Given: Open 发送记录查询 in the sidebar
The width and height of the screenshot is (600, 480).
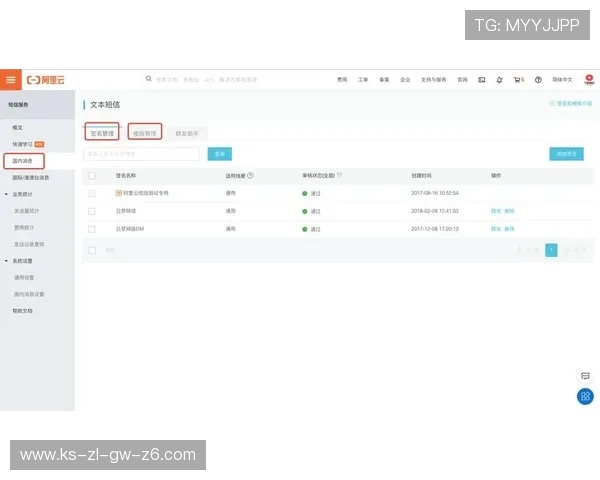Looking at the screenshot, I should [x=29, y=244].
